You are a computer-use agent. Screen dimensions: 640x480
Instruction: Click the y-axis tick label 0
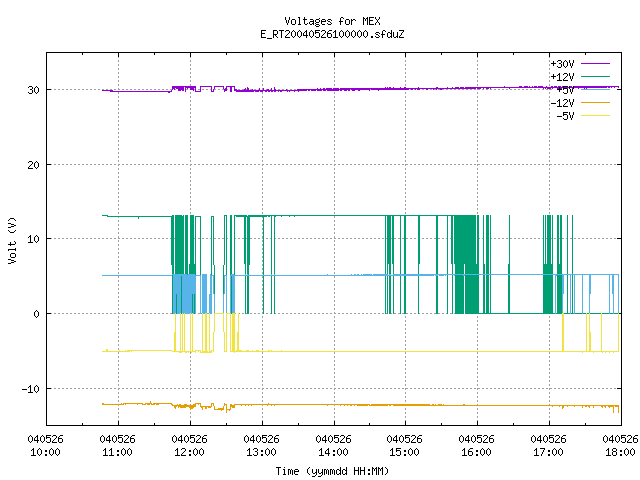pyautogui.click(x=36, y=314)
